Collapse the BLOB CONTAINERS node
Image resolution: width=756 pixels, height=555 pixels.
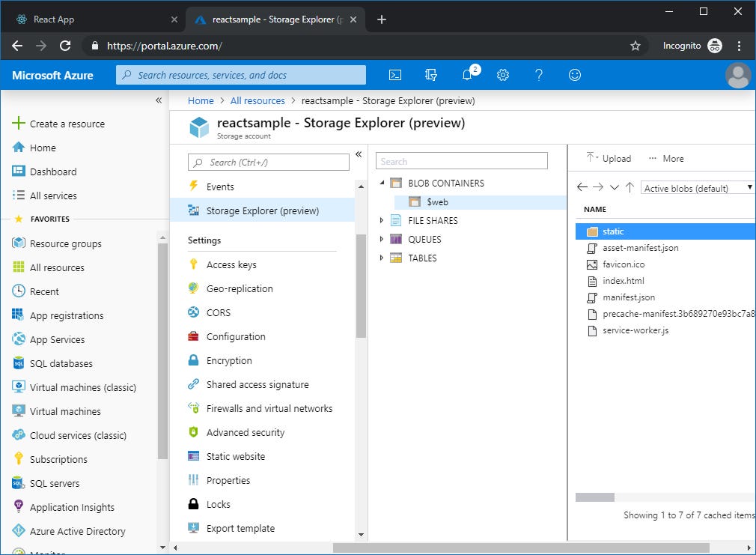(382, 183)
